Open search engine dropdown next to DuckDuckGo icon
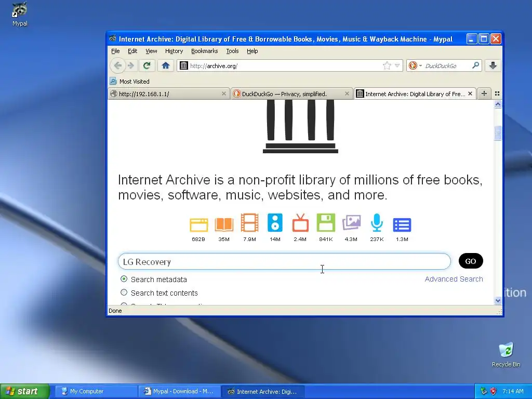This screenshot has height=399, width=532. (420, 66)
